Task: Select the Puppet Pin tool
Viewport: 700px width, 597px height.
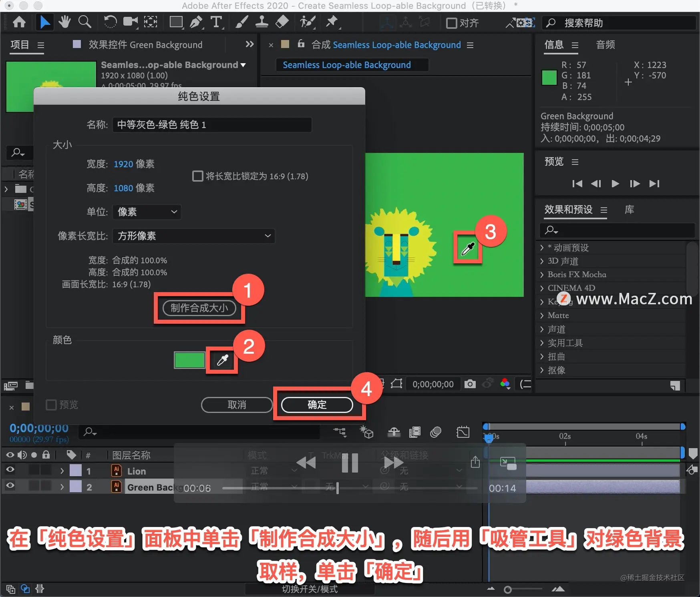Action: coord(332,22)
